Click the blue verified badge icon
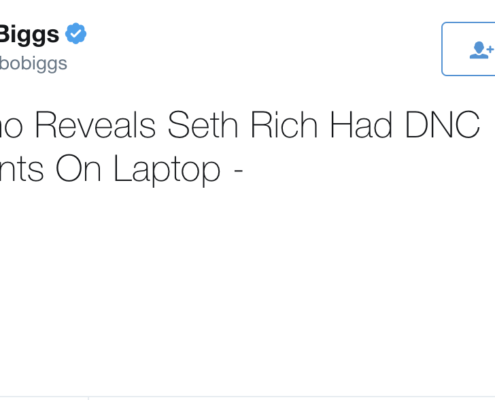 point(76,33)
